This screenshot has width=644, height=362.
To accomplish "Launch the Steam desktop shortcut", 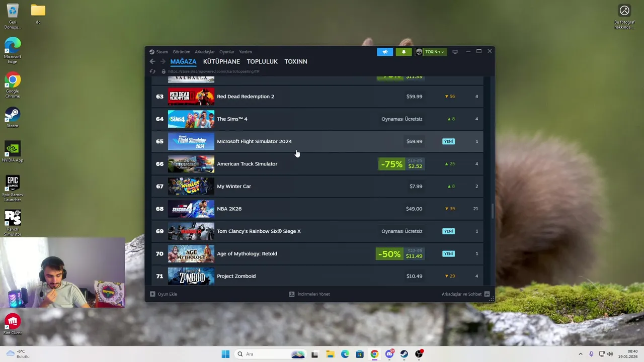I will 13,118.
